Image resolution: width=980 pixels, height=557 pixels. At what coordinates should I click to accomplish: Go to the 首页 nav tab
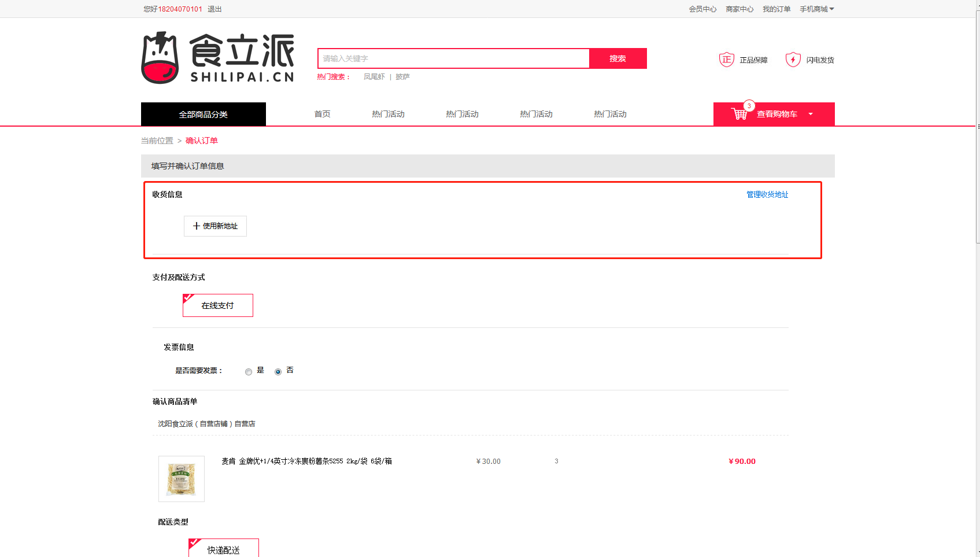click(322, 114)
